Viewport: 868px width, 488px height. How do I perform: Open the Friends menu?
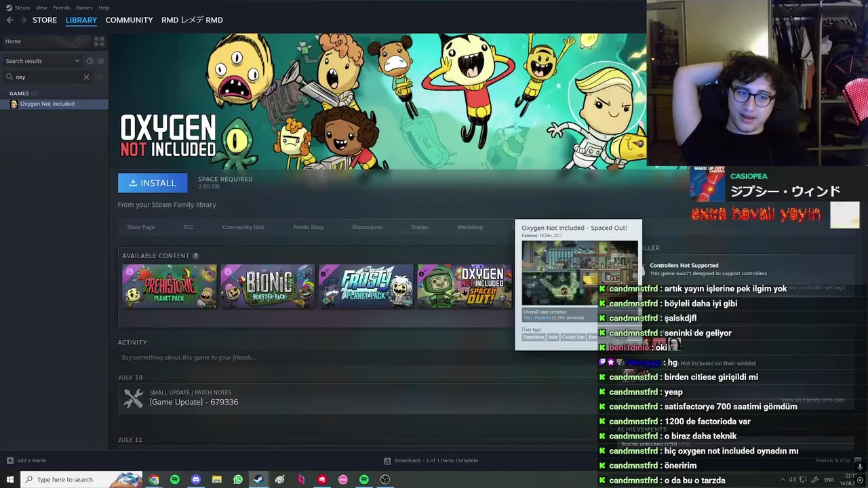click(x=62, y=7)
